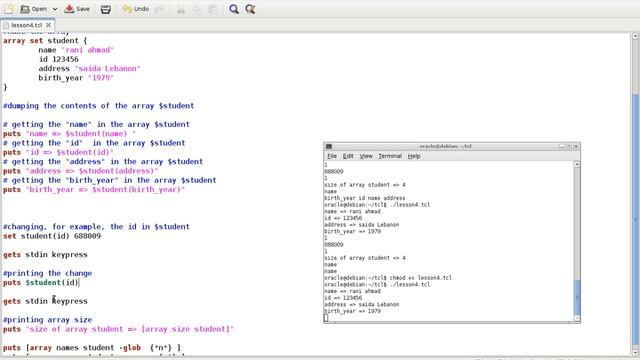
Task: Open the terminal View menu
Action: click(x=366, y=156)
